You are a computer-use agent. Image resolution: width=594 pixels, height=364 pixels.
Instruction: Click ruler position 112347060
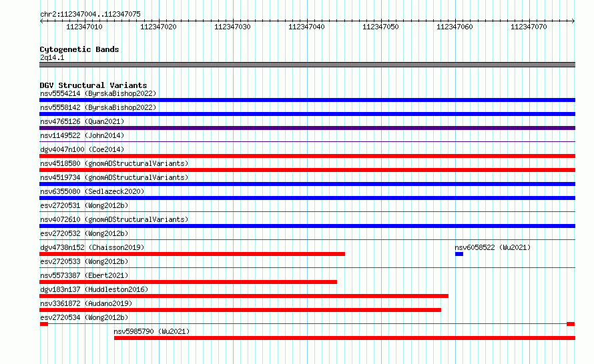coord(455,27)
